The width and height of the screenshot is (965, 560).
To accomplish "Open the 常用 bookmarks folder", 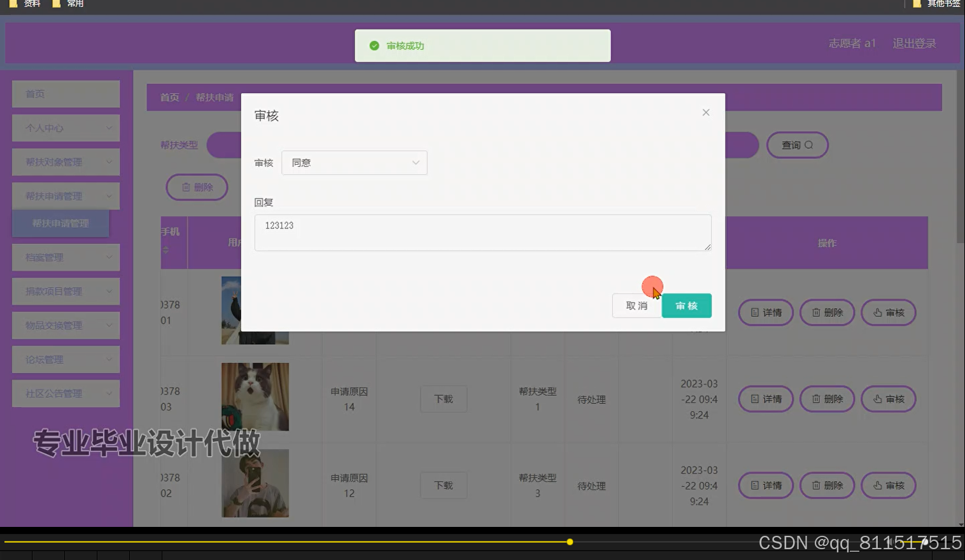I will coord(68,4).
